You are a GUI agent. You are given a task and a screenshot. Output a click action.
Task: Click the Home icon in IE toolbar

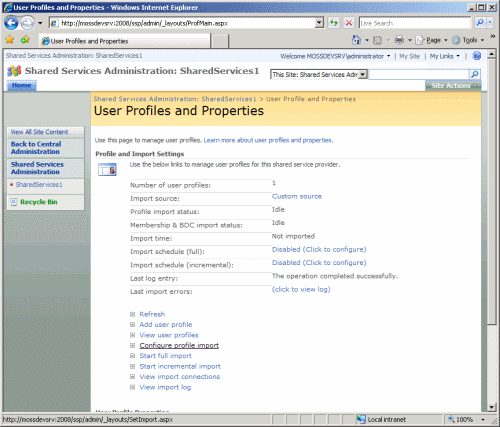click(x=356, y=40)
